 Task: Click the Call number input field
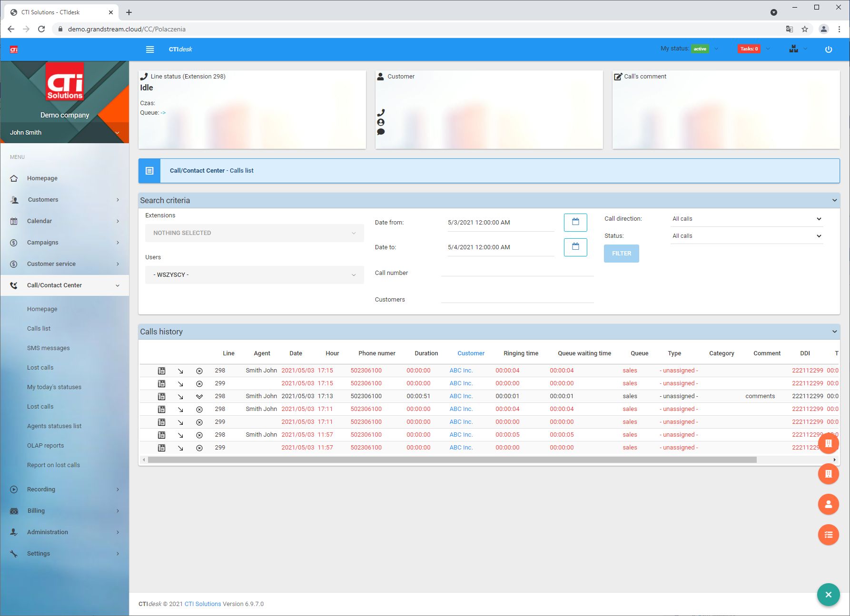point(517,272)
